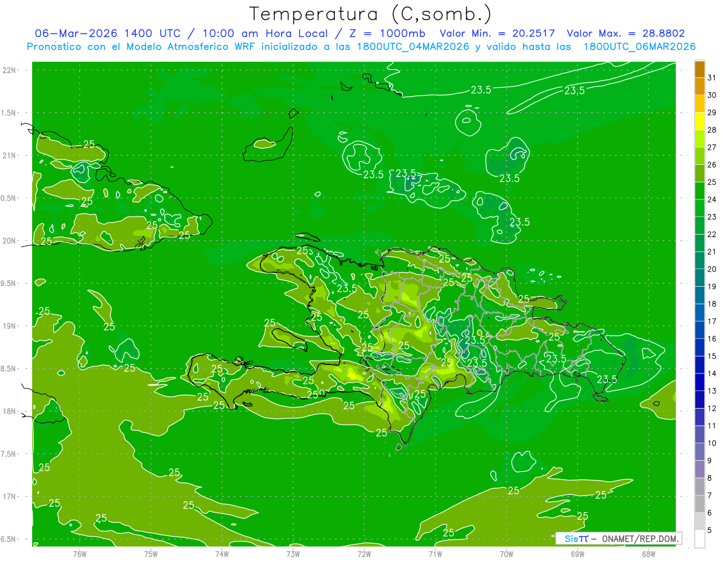Click the '68W' longitude axis label
This screenshot has height=562, width=728.
(649, 554)
